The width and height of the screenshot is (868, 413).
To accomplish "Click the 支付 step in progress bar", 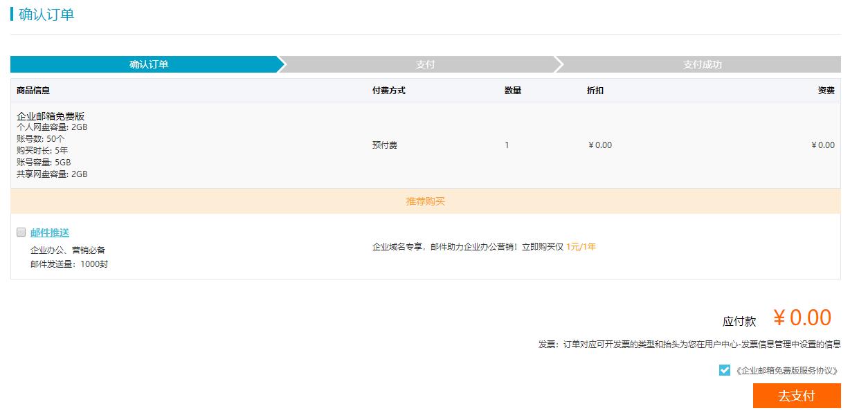I will pyautogui.click(x=425, y=64).
